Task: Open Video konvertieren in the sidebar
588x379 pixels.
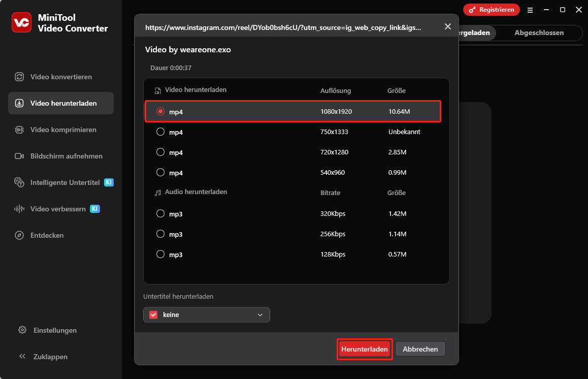Action: point(61,77)
